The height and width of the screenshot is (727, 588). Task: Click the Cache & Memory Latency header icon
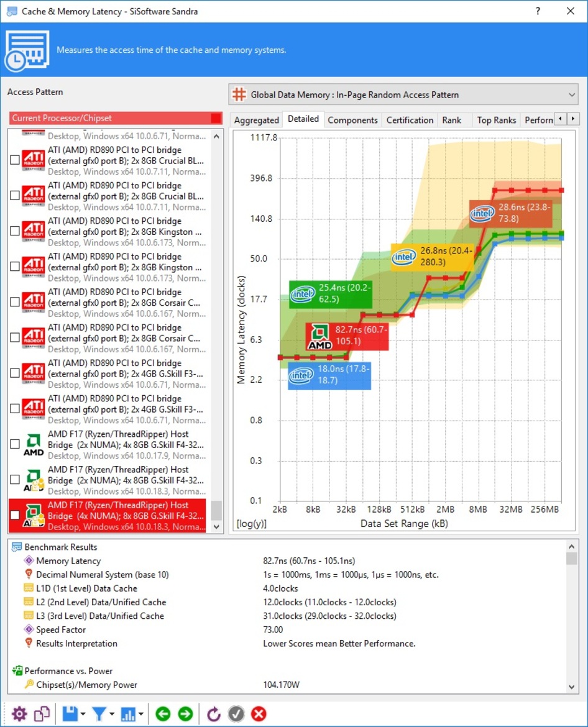tap(27, 50)
